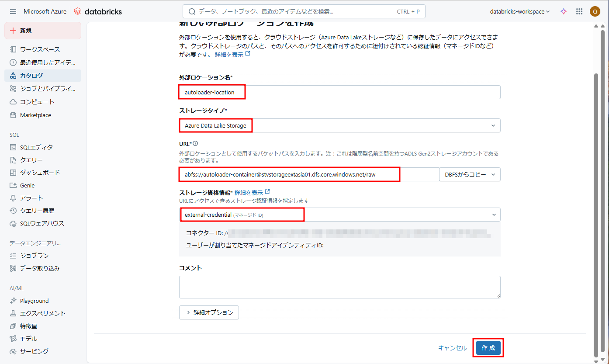Click the Compute cloud icon
Screen dimensions: 609x364
click(13, 102)
